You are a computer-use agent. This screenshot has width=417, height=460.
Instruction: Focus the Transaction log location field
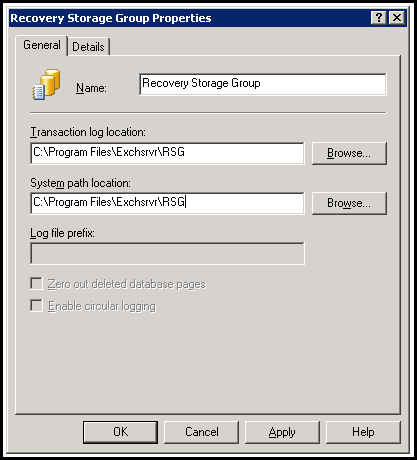(x=167, y=153)
